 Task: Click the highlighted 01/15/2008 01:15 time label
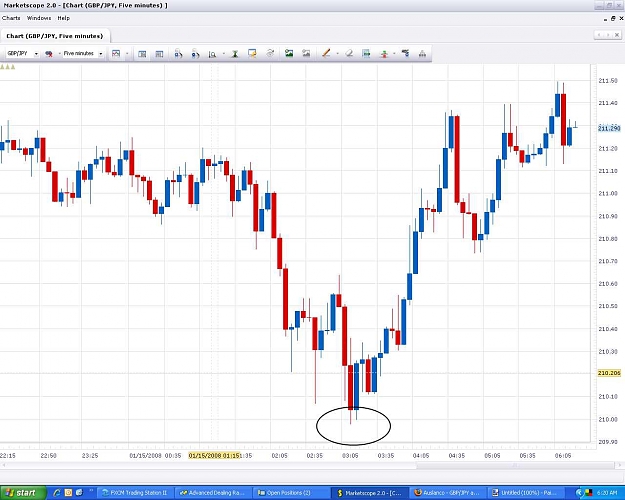click(214, 456)
